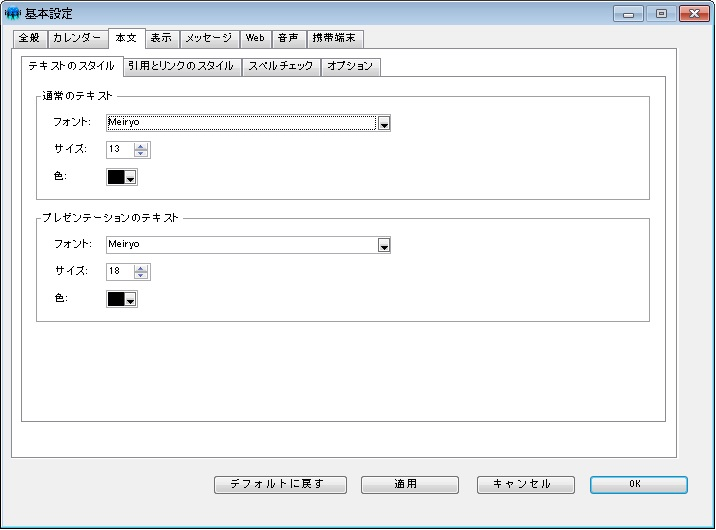
Task: Click the デフォルトに戻す button
Action: [x=280, y=485]
